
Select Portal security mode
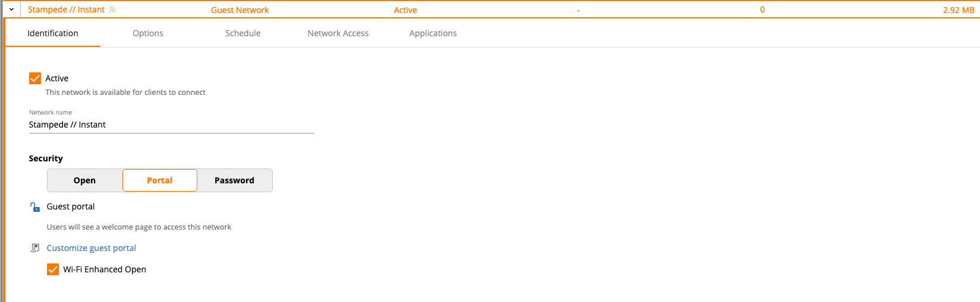click(160, 180)
